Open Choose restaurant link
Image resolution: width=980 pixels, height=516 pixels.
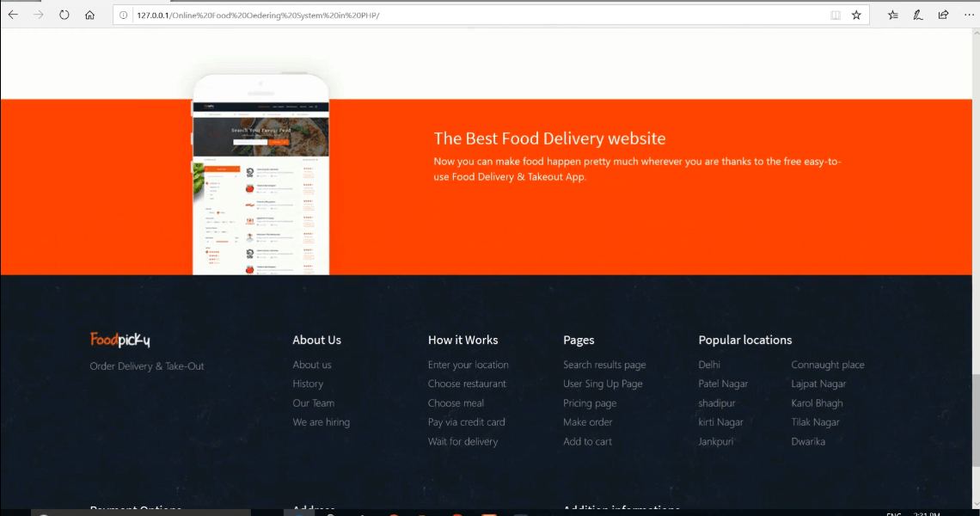tap(467, 384)
